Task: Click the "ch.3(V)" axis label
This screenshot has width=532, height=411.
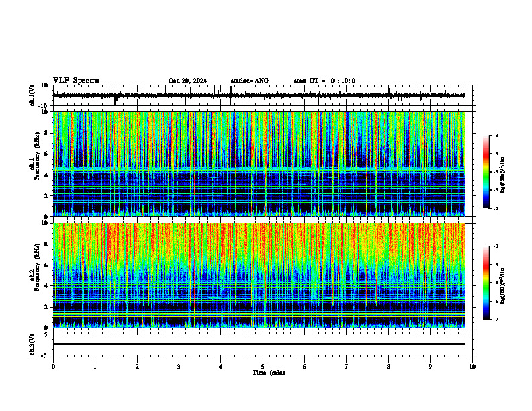Action: 32,345
